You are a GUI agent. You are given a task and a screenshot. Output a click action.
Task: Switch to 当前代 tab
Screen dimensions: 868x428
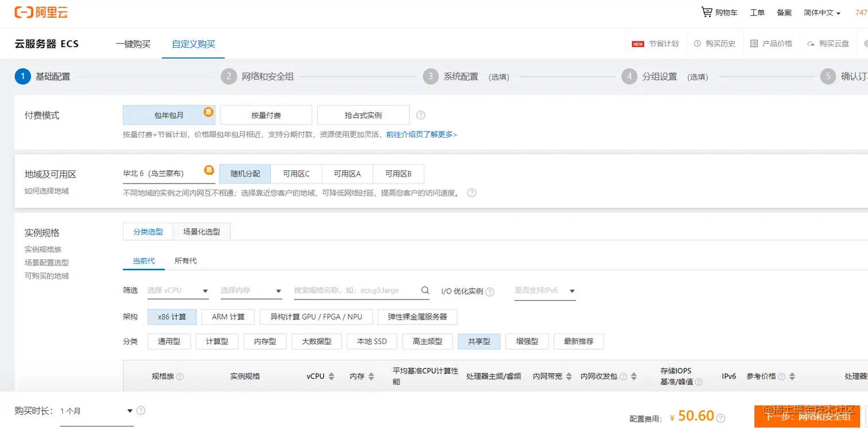[x=144, y=260]
